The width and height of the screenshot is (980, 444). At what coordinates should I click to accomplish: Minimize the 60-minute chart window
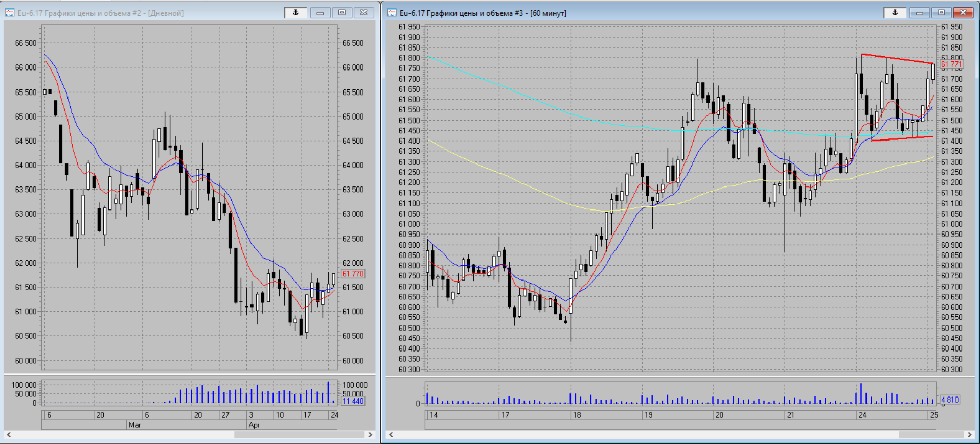tap(919, 13)
